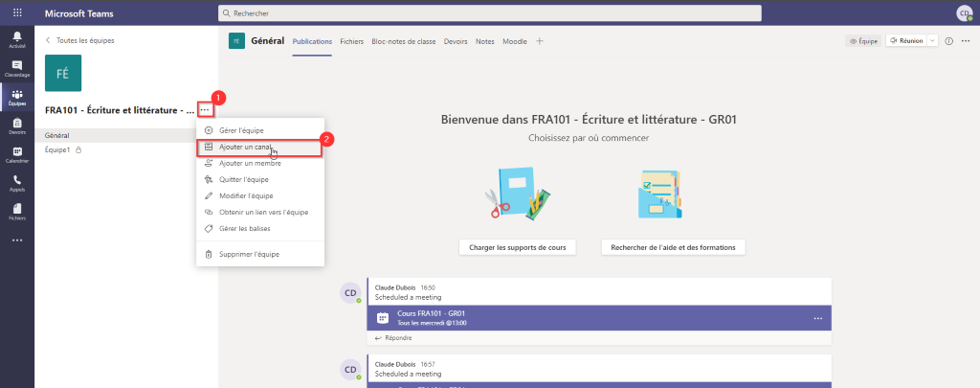Focus the Rechercher search box

click(489, 13)
